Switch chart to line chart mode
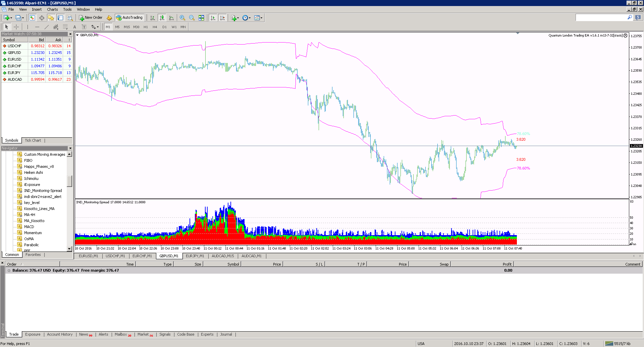 point(171,18)
